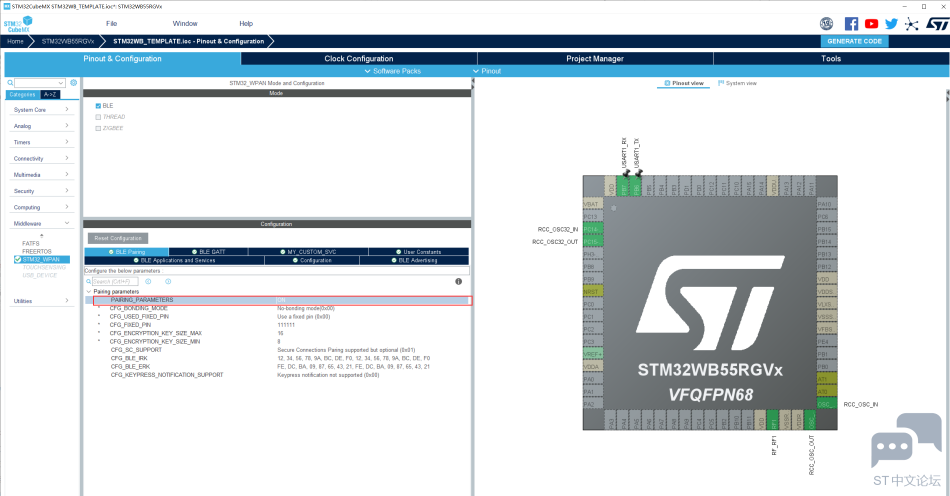The image size is (950, 496).
Task: Select the VBAT pin on the chip
Action: pyautogui.click(x=593, y=204)
